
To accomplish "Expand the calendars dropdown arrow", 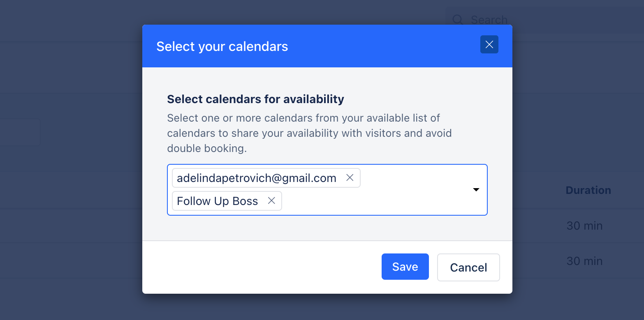I will click(x=476, y=190).
